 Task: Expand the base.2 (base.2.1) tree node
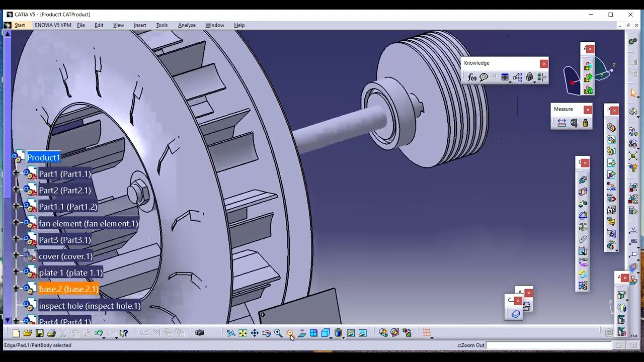[x=16, y=289]
